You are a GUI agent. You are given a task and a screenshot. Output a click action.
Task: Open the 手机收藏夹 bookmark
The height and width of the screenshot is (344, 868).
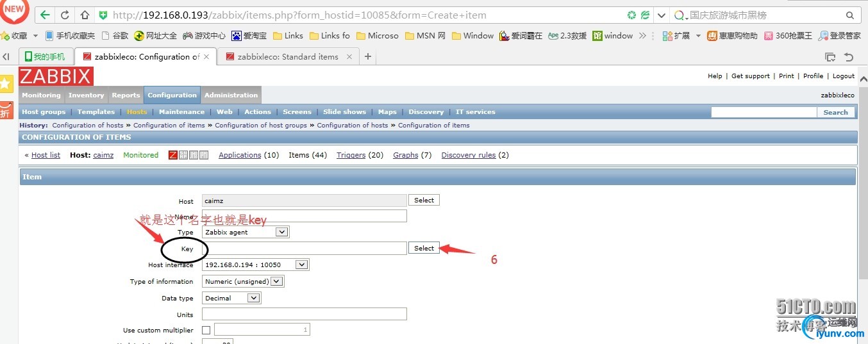click(x=70, y=36)
